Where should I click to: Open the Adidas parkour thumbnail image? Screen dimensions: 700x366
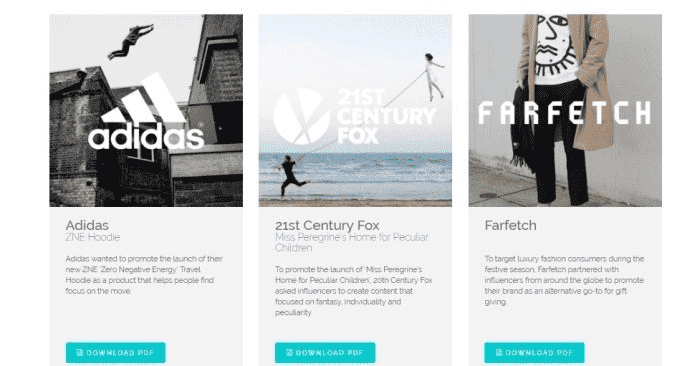(x=146, y=110)
